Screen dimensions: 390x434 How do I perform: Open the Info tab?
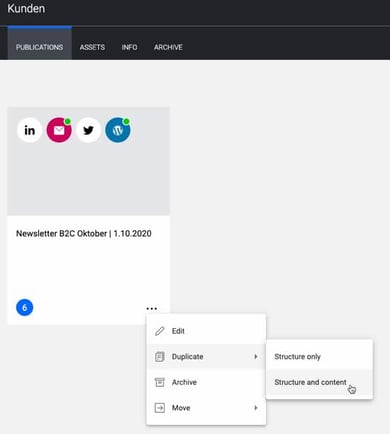(x=129, y=47)
